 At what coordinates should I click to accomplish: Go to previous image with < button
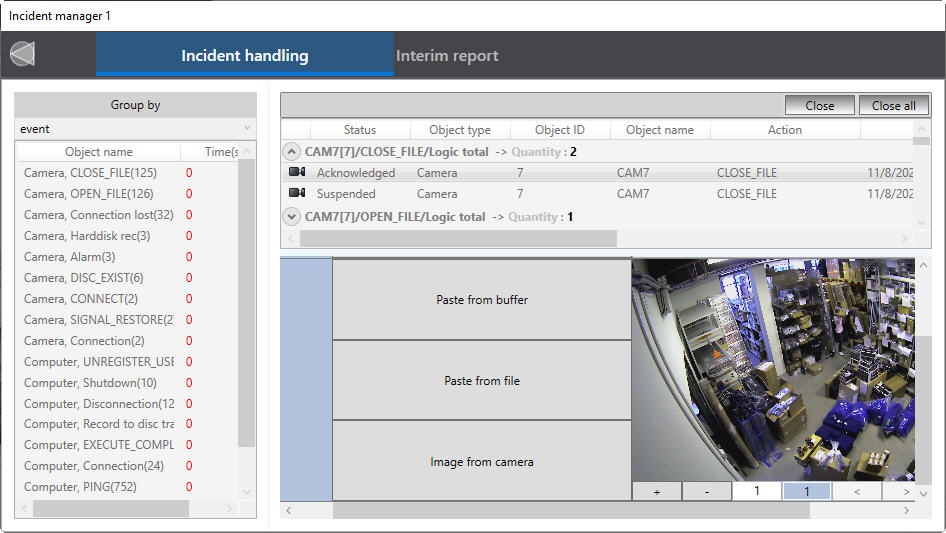pyautogui.click(x=856, y=491)
